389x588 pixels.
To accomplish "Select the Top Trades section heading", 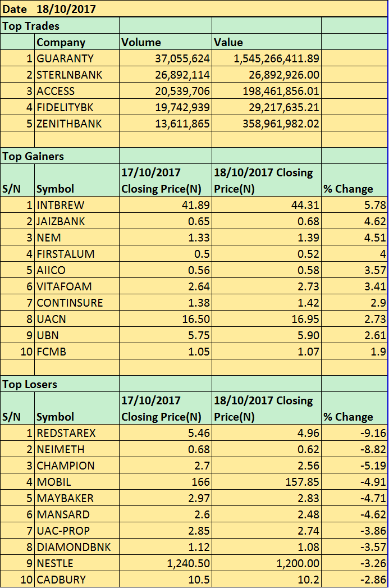I will pos(31,26).
